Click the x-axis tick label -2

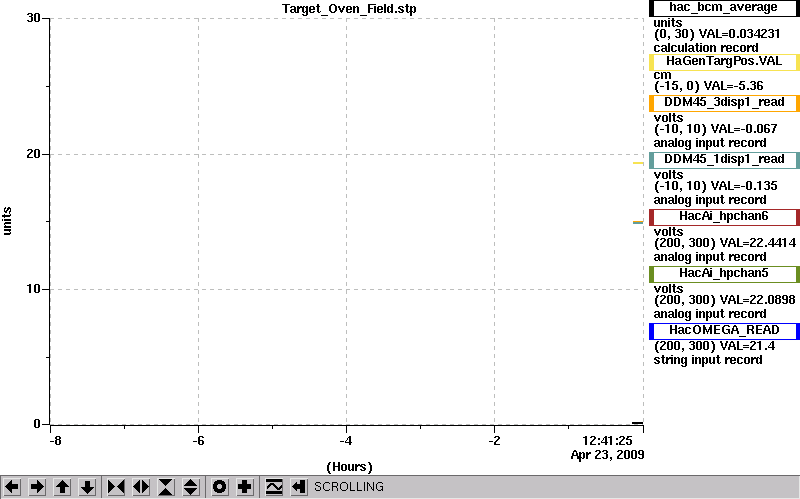click(494, 440)
